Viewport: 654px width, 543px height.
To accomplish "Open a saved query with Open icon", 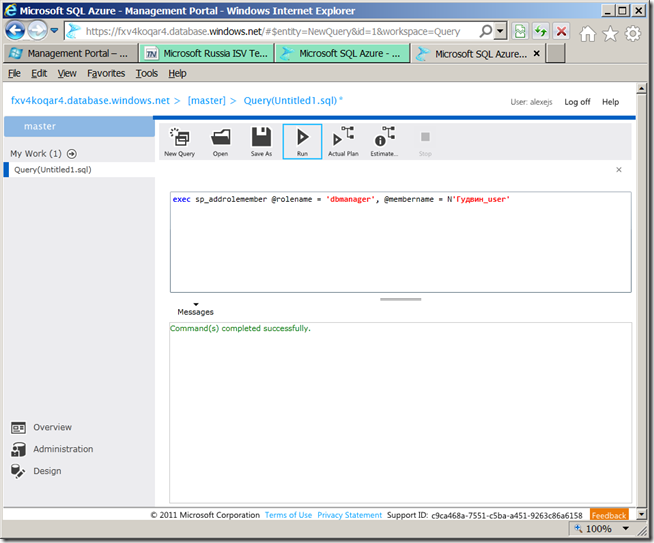I will [220, 141].
